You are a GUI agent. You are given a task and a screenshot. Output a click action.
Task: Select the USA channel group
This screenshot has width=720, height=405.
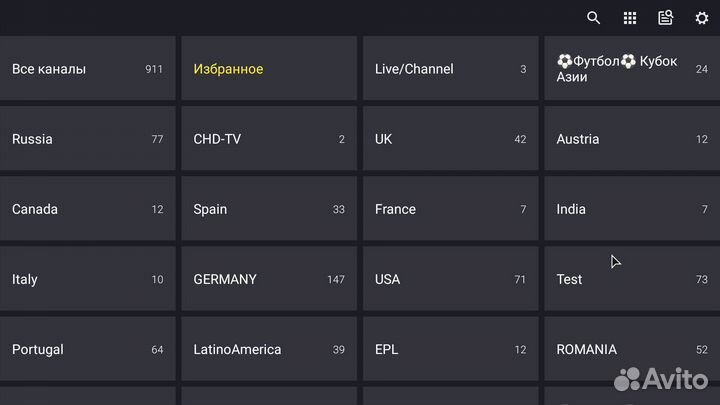450,279
